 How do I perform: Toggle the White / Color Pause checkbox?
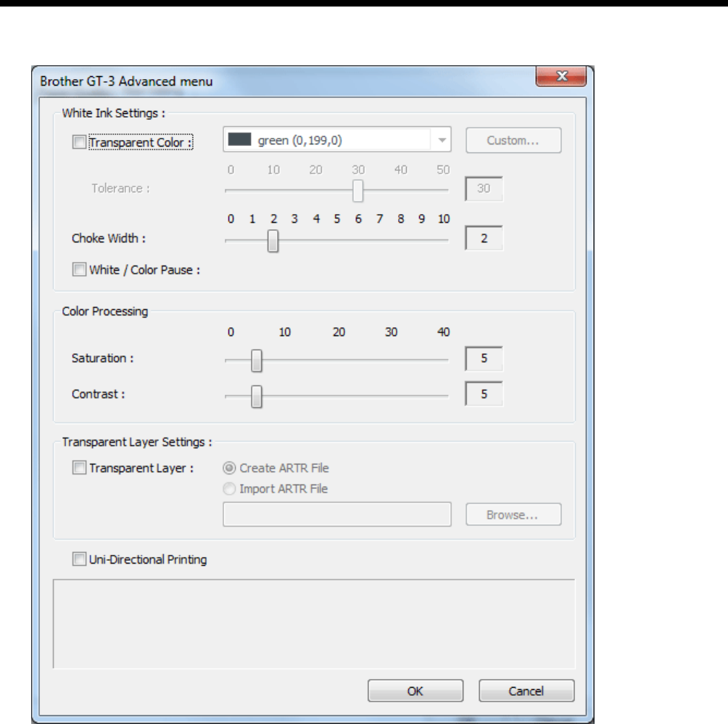[x=79, y=269]
